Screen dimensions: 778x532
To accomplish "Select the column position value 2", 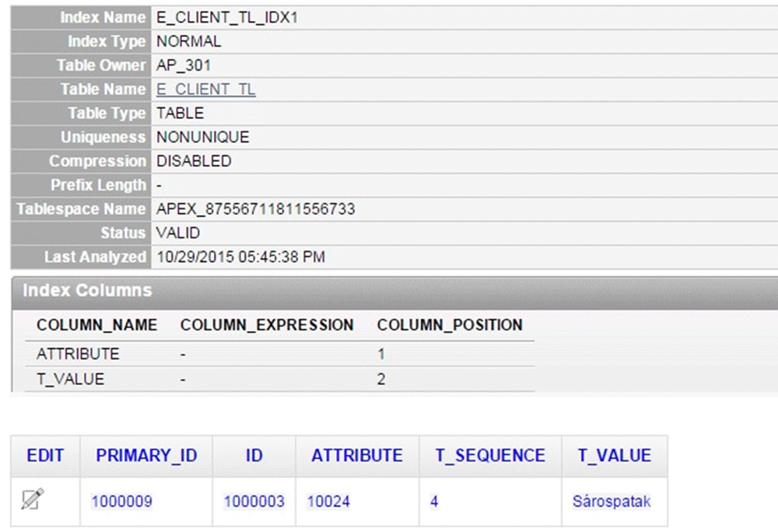I will (381, 379).
